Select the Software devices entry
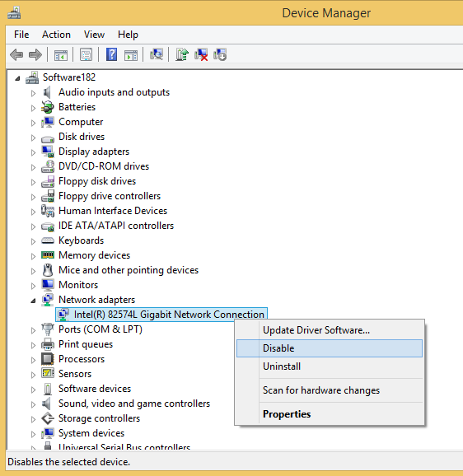 95,389
